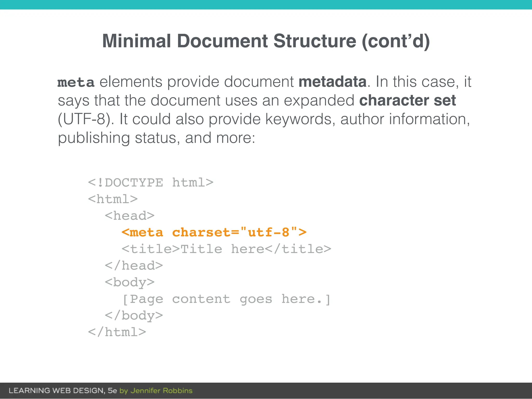Click the bold phrase 'character set'

click(408, 100)
